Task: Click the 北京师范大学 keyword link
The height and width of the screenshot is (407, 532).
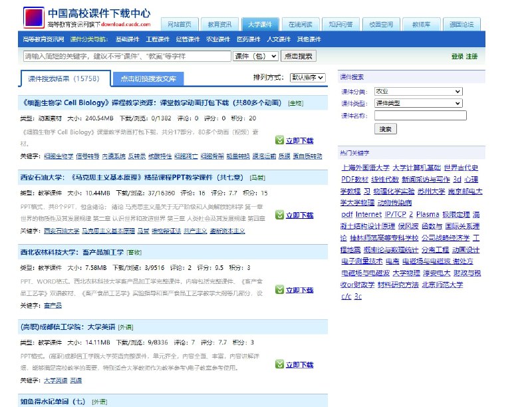Action: point(443,284)
